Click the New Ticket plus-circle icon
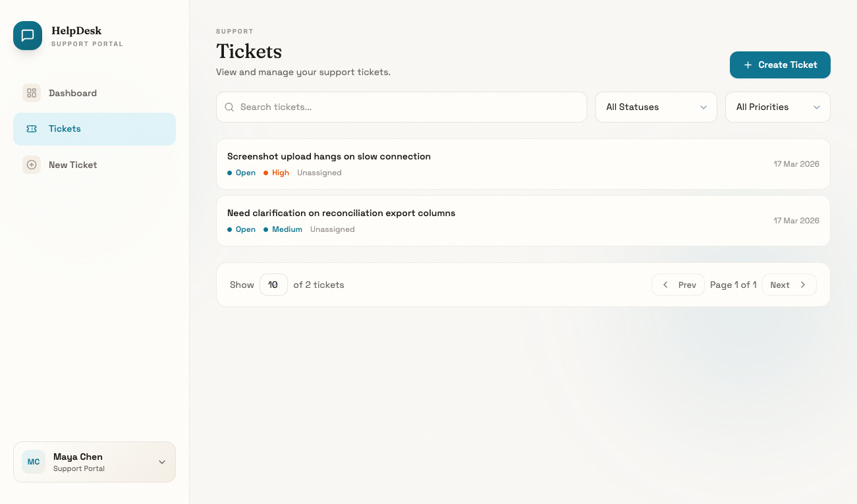Viewport: 857px width, 504px height. 32,165
